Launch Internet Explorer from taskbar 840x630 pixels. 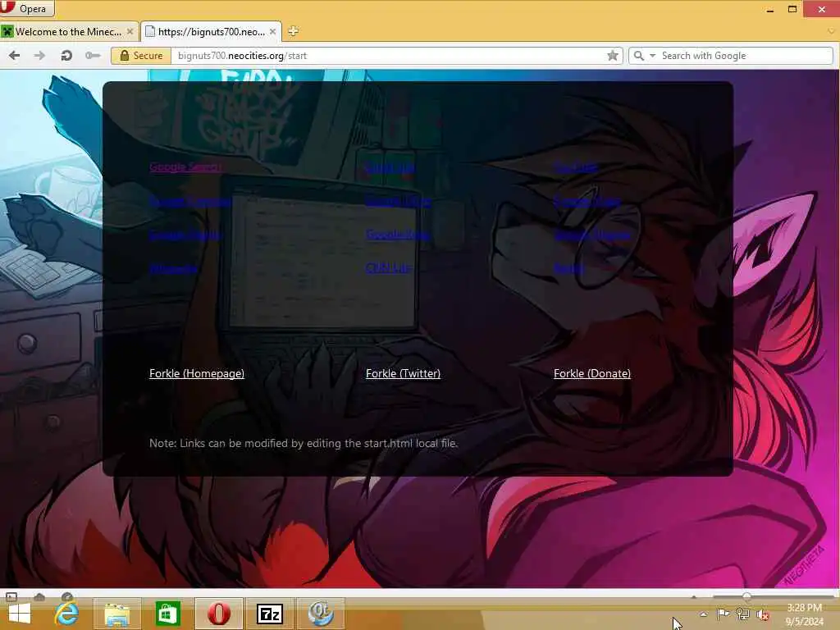coord(67,614)
